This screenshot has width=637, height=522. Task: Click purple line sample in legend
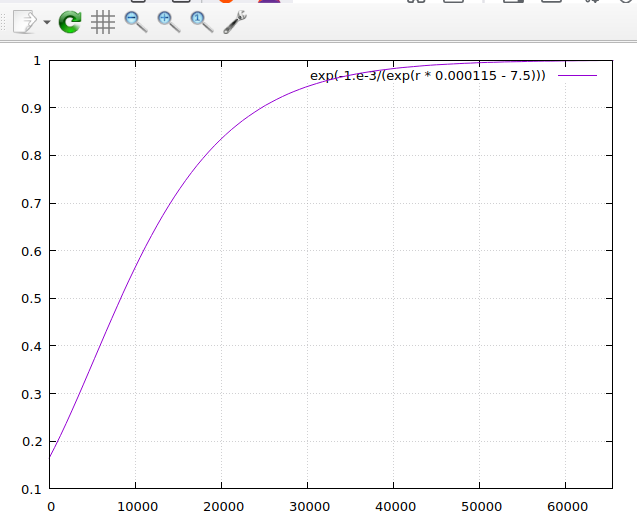click(x=577, y=76)
